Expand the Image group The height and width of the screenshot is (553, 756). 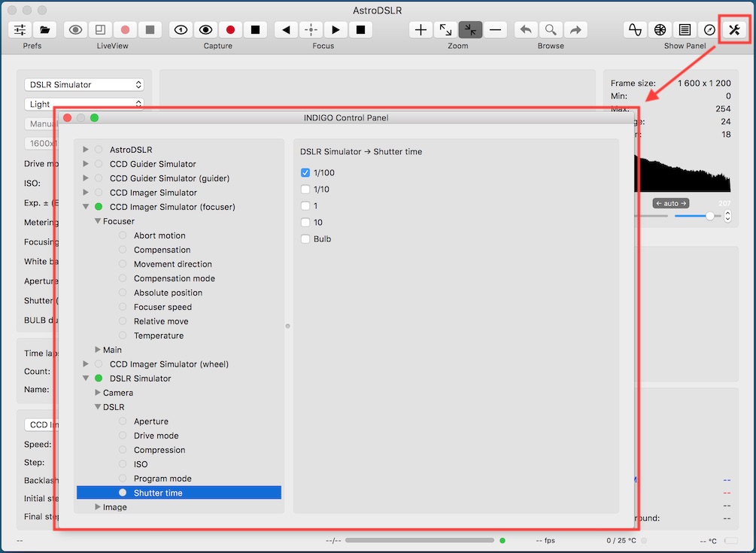(x=97, y=506)
